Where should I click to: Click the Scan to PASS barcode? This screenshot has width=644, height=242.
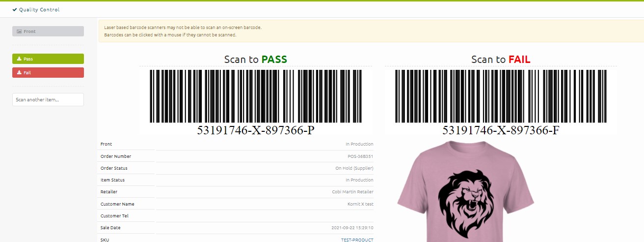(256, 96)
